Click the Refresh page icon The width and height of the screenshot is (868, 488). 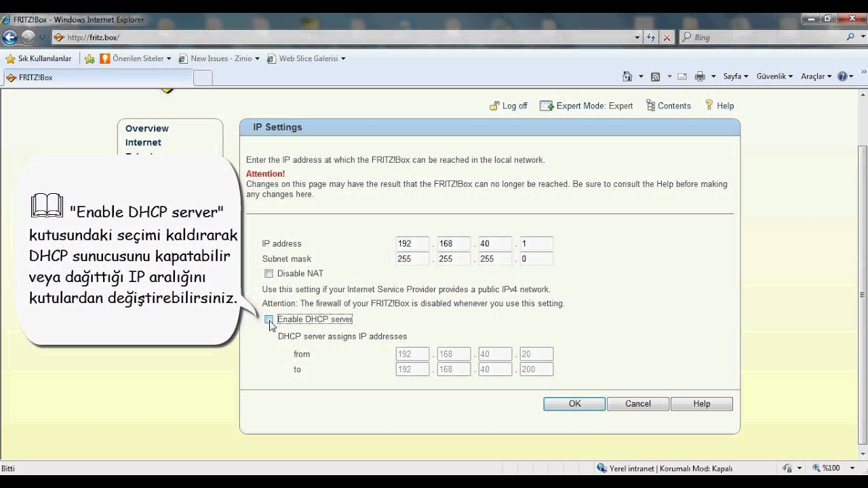pos(651,37)
